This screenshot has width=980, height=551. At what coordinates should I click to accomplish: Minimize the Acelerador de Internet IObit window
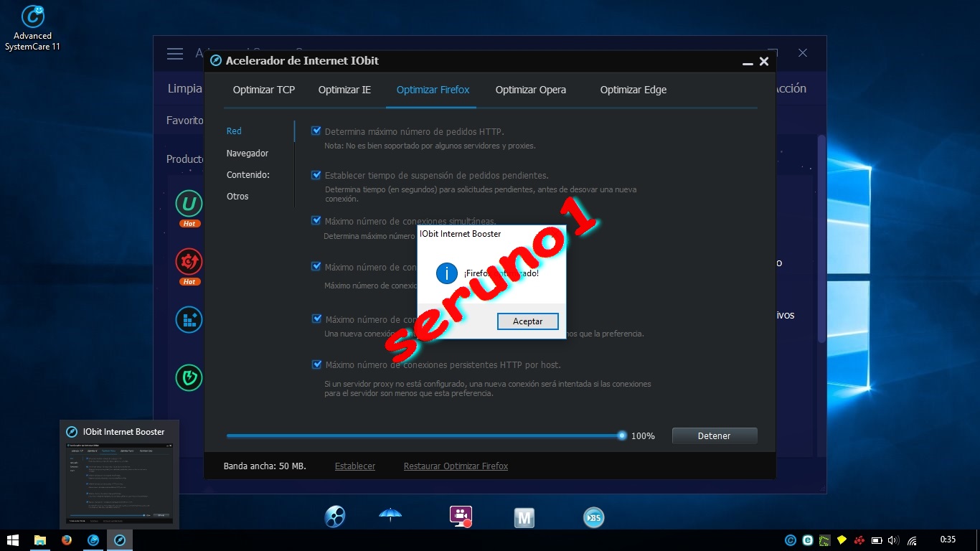pos(748,62)
